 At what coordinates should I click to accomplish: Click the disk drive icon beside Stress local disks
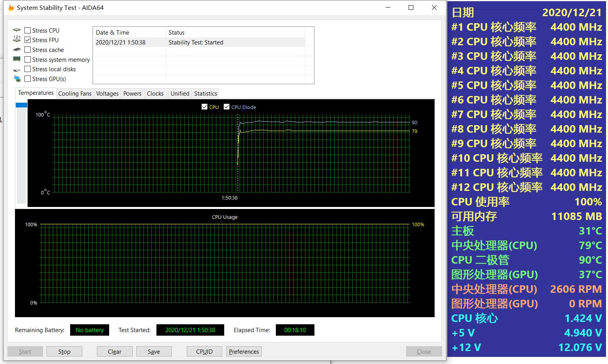(17, 70)
